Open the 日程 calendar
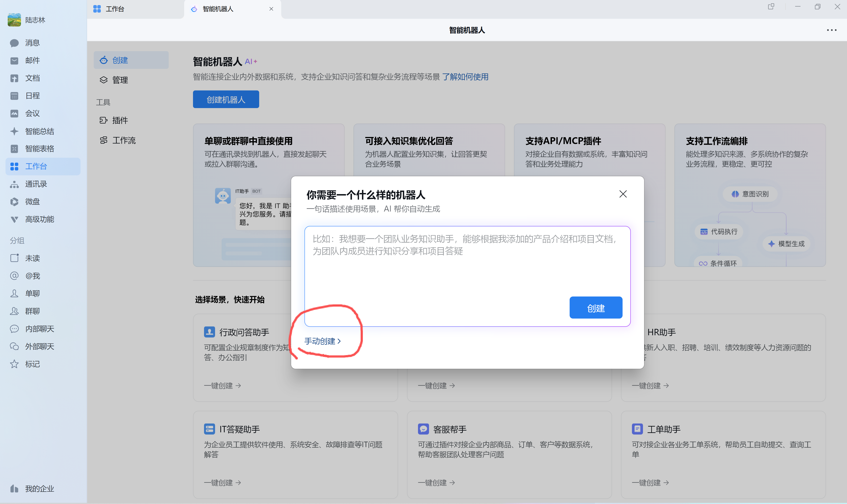Screen dimensions: 847x504 point(43,96)
